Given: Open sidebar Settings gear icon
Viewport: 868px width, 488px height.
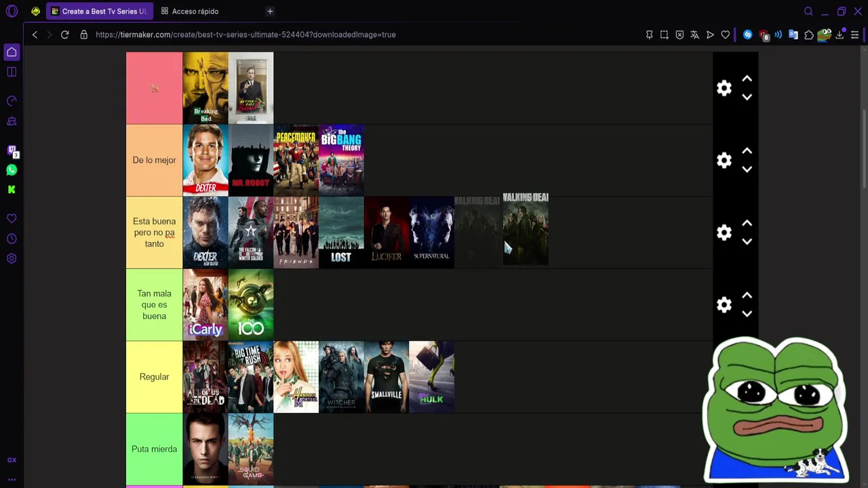Looking at the screenshot, I should [x=12, y=258].
